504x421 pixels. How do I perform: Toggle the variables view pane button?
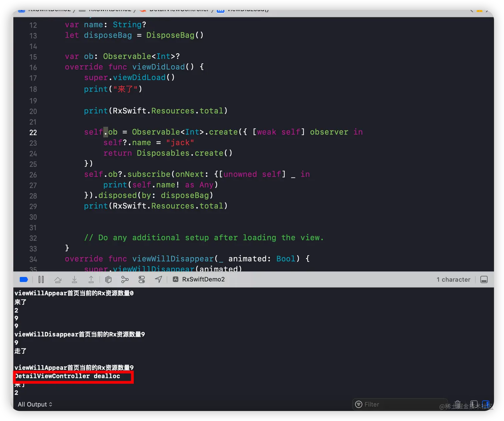tap(474, 404)
